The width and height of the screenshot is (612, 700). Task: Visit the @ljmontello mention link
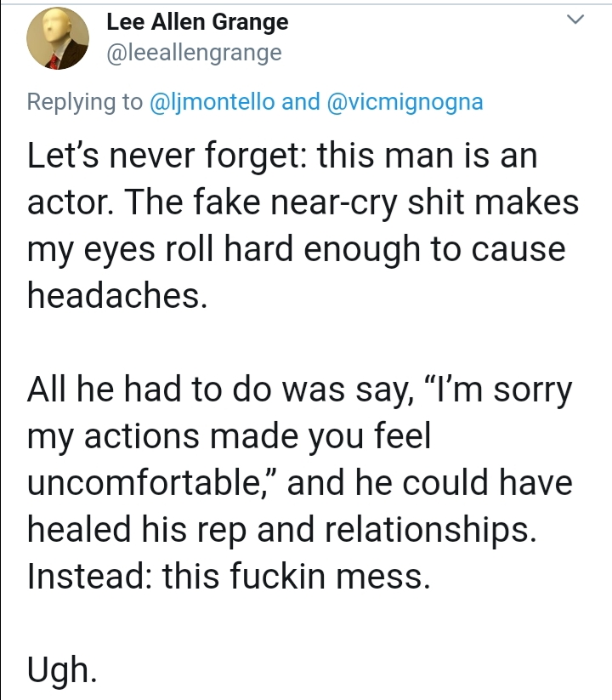pyautogui.click(x=212, y=102)
